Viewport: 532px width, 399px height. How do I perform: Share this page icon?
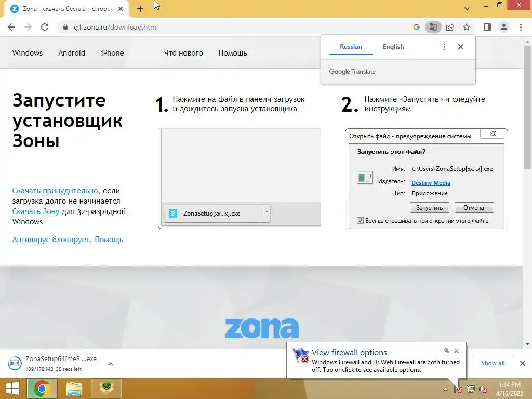coord(450,27)
